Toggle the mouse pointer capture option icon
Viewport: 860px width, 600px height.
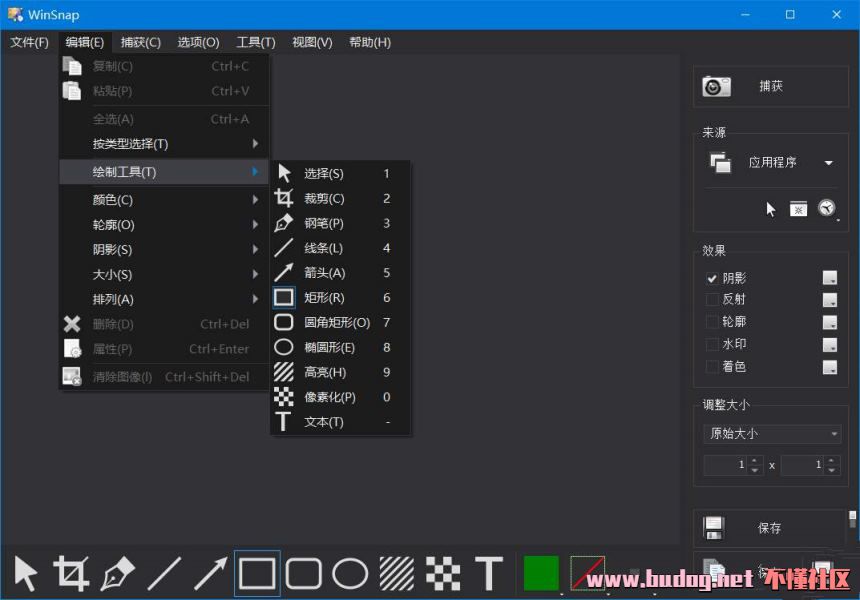(771, 209)
